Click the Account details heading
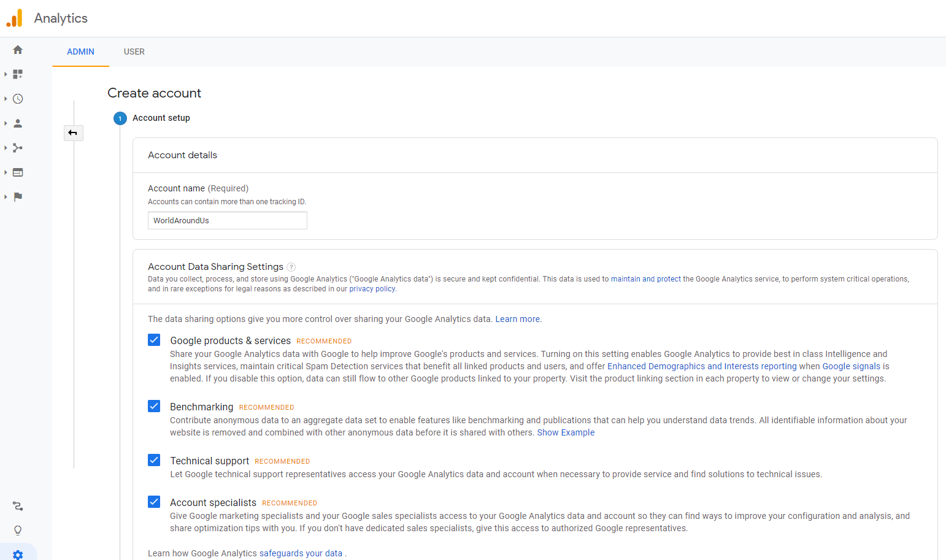The height and width of the screenshot is (560, 946). click(183, 155)
